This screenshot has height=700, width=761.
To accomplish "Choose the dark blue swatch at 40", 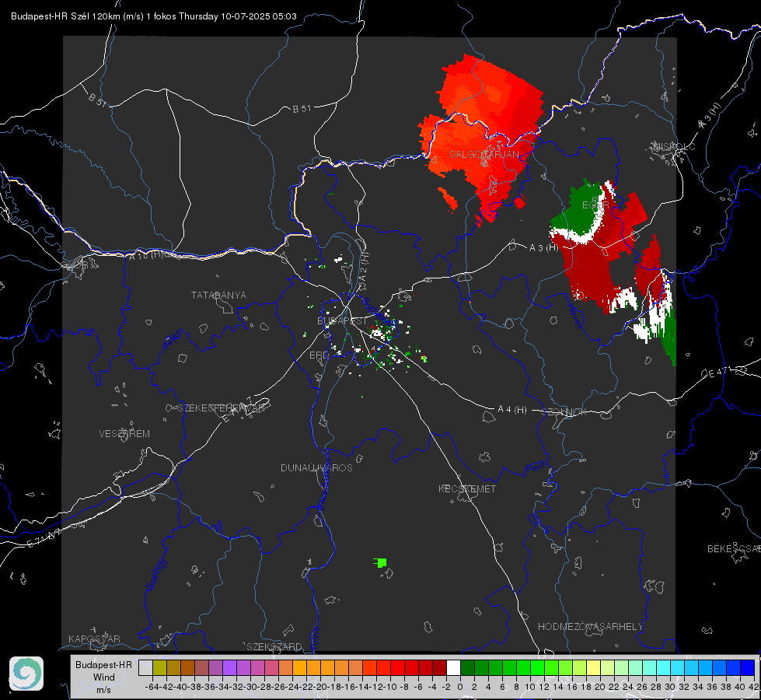I will tap(748, 667).
